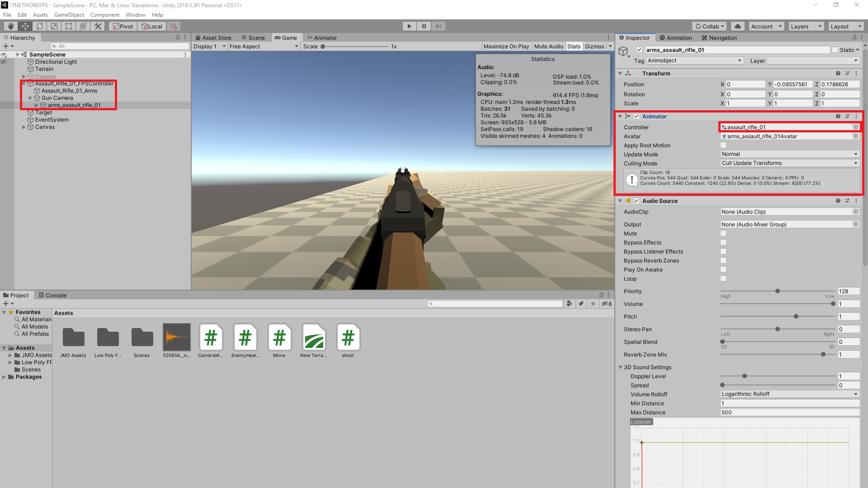Enable Play On Awake for Audio Source
Image resolution: width=868 pixels, height=488 pixels.
(x=723, y=269)
